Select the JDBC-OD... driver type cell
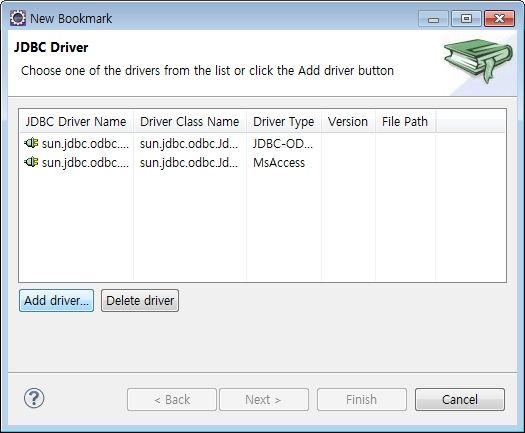Screen dimensions: 525x433 tap(283, 144)
